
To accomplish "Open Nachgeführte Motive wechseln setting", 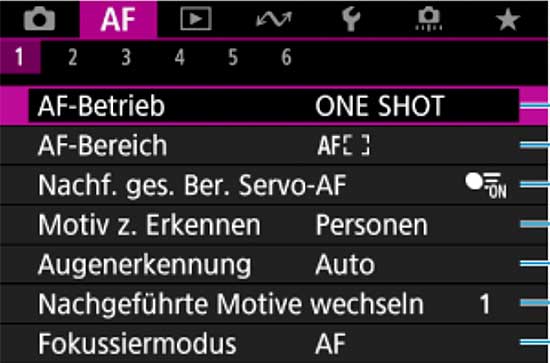I will (x=274, y=304).
